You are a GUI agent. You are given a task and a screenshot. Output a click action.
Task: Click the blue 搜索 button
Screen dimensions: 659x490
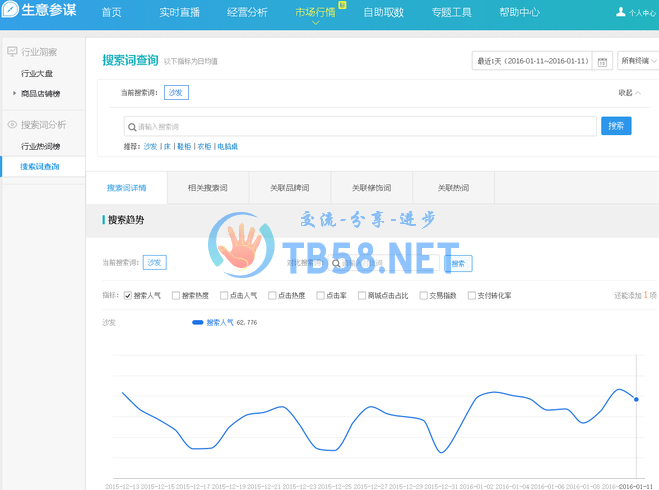click(x=616, y=126)
